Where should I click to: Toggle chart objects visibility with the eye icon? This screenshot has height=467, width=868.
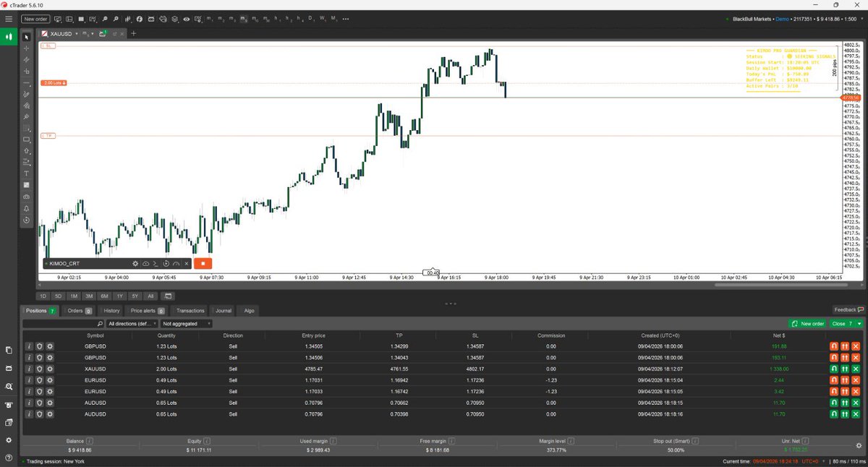coord(186,20)
